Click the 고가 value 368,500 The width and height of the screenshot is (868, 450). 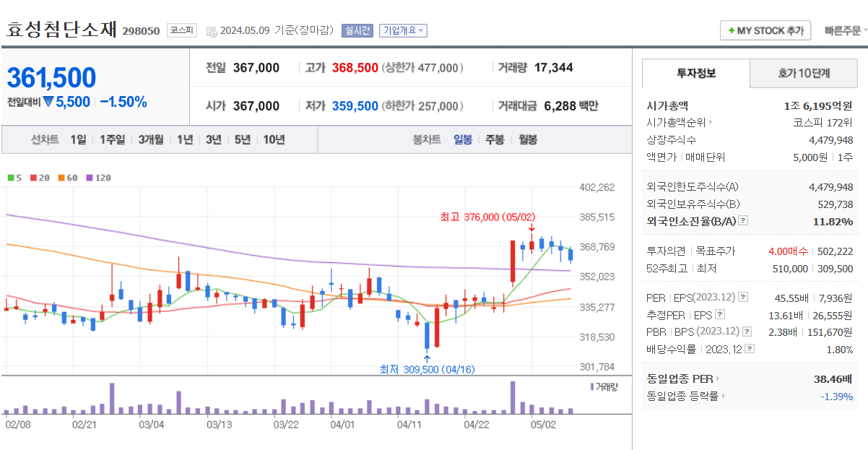(x=355, y=67)
